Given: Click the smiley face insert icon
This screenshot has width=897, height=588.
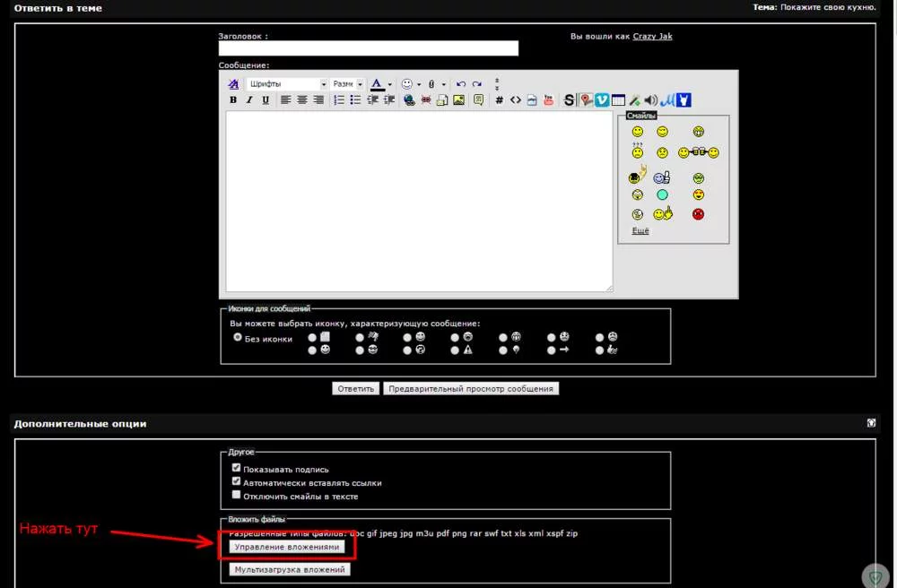Looking at the screenshot, I should coord(406,84).
